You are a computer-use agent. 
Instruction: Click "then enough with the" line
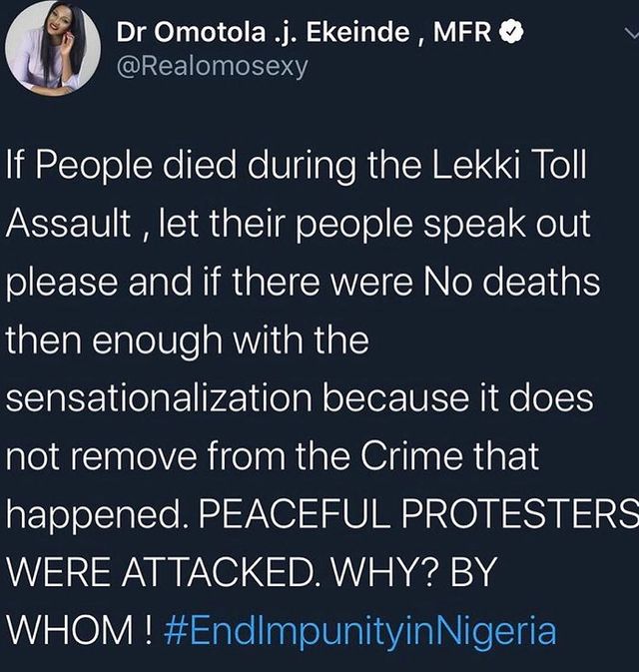pos(188,341)
